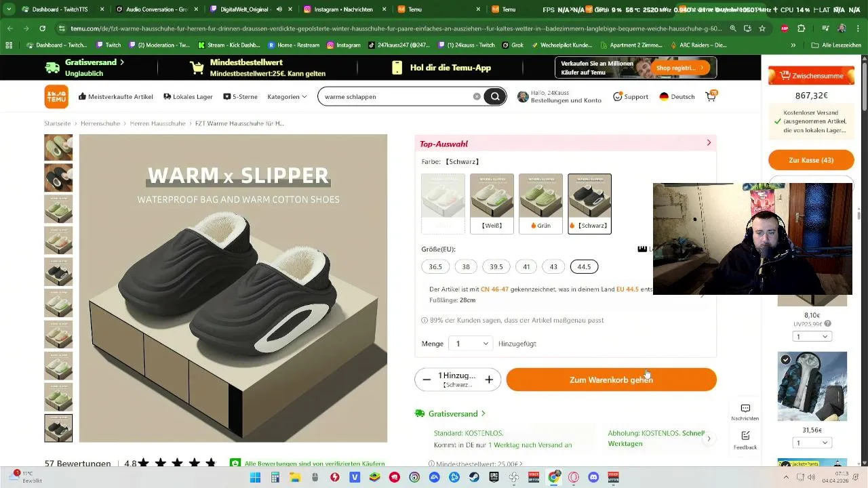Increase quantity with plus icon
This screenshot has height=488, width=868.
pos(489,380)
